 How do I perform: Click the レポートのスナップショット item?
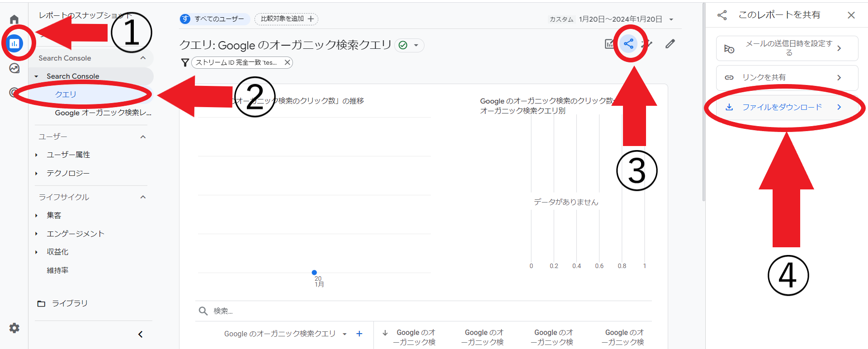coord(85,15)
